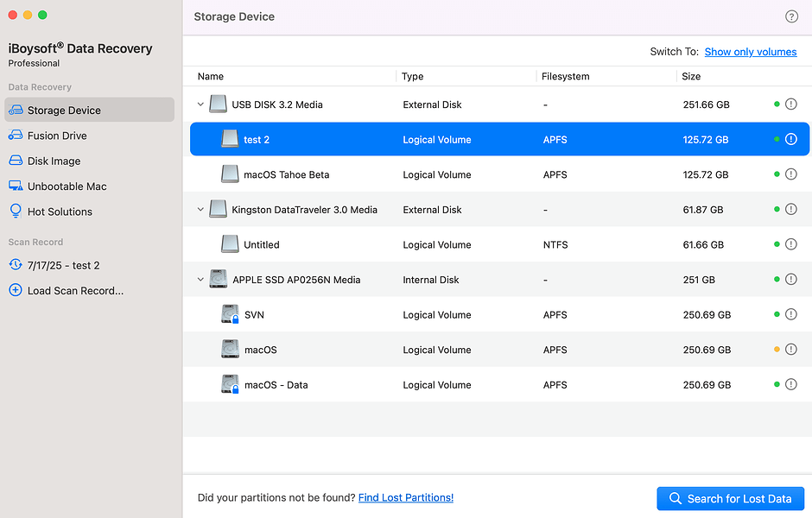Click the Internal Disk type cell
Screen dimensions: 812x518
(x=431, y=280)
